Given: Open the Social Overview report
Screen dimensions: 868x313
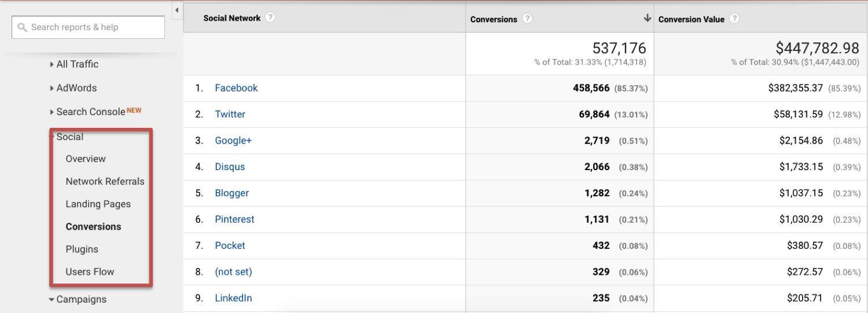Looking at the screenshot, I should coord(86,159).
